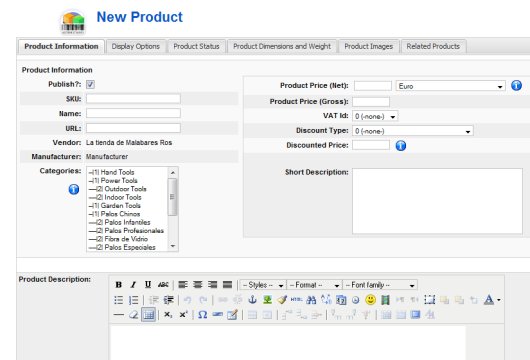Align text right in editor
The width and height of the screenshot is (530, 360).
coord(213,285)
